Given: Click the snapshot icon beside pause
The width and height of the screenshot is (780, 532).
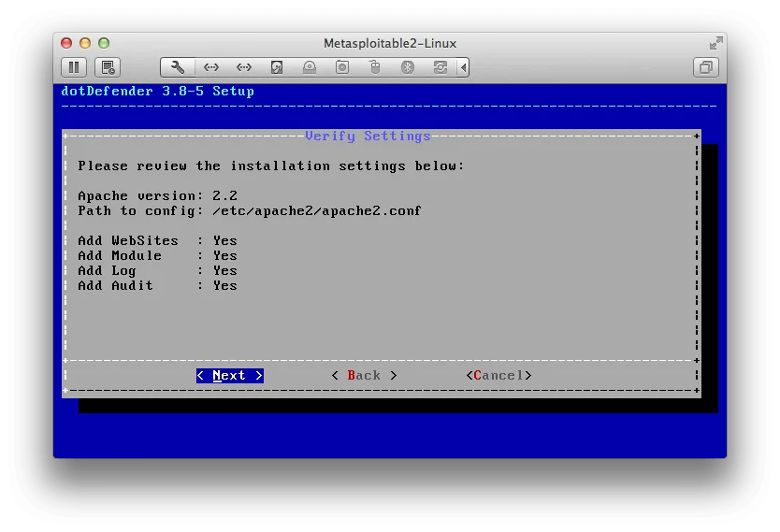Looking at the screenshot, I should [x=108, y=67].
